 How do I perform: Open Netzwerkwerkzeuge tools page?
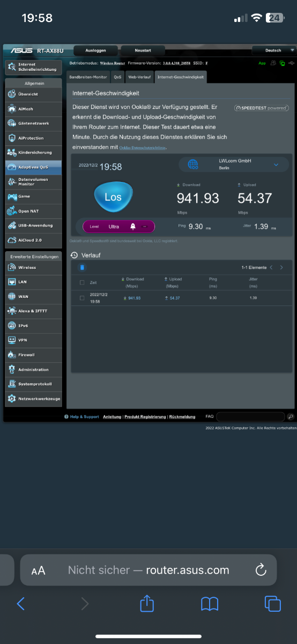click(33, 399)
